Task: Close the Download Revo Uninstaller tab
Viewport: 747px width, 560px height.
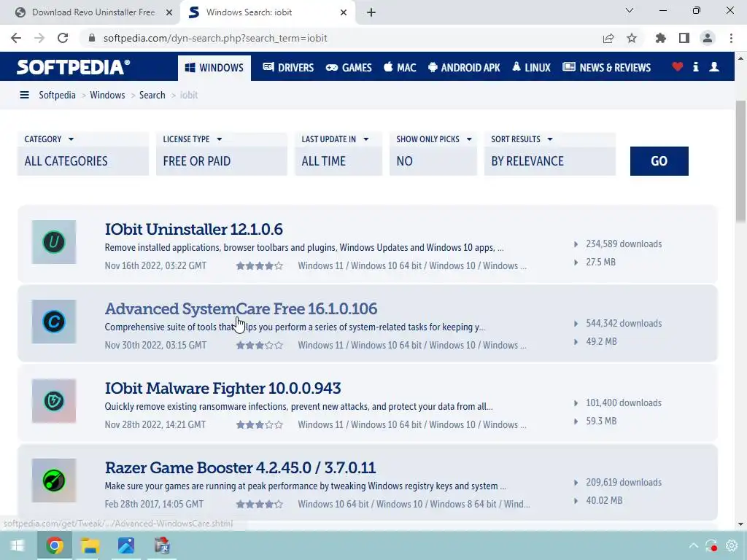Action: click(169, 12)
